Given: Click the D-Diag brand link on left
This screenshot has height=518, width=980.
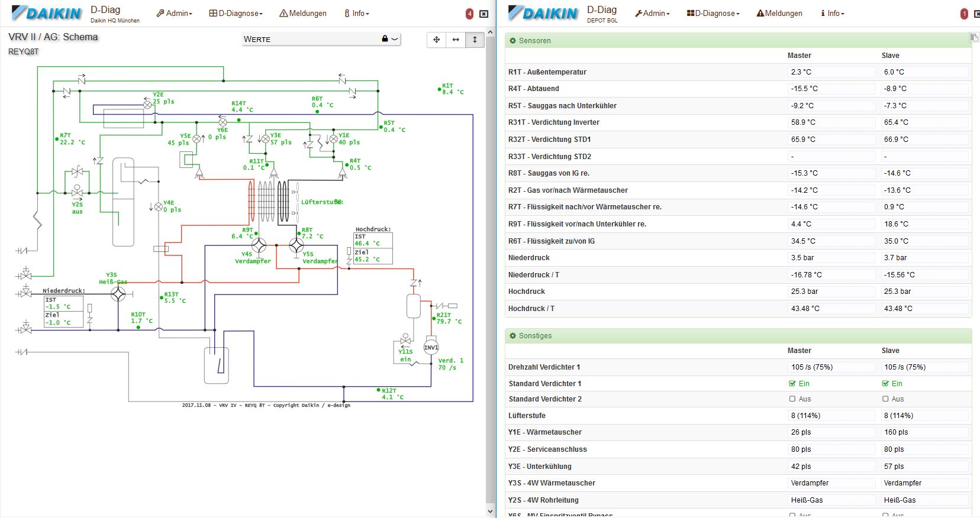Looking at the screenshot, I should tap(105, 10).
